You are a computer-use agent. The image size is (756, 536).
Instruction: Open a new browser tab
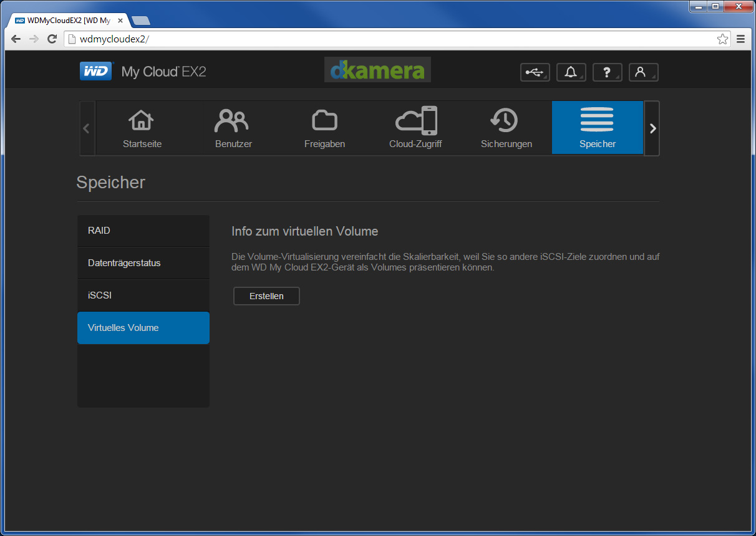[x=141, y=21]
